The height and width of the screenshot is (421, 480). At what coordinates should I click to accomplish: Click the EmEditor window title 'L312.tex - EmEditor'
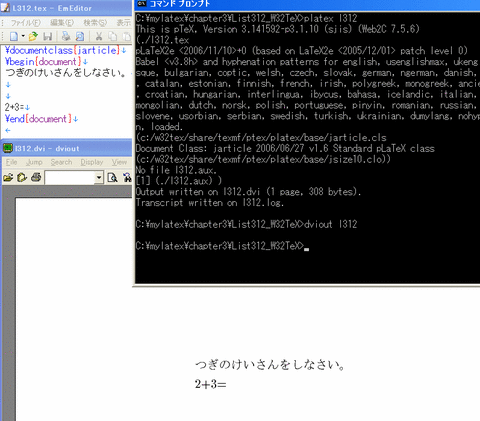click(x=52, y=8)
